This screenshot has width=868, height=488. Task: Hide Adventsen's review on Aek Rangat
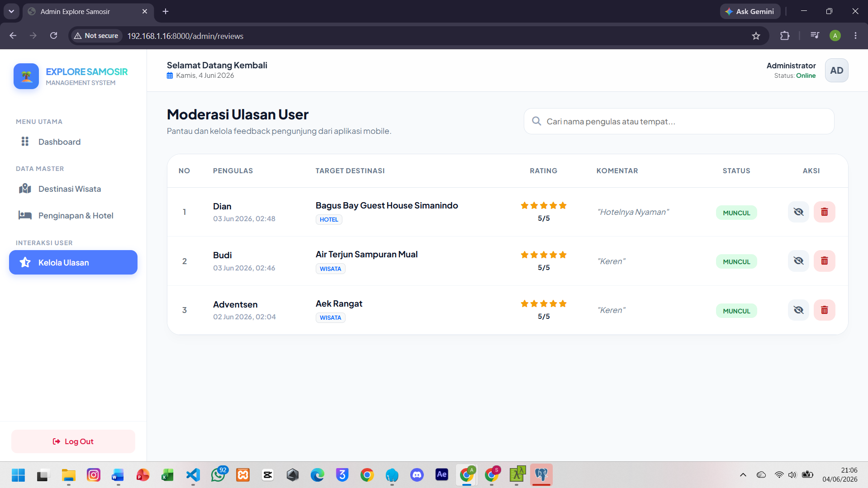tap(798, 310)
